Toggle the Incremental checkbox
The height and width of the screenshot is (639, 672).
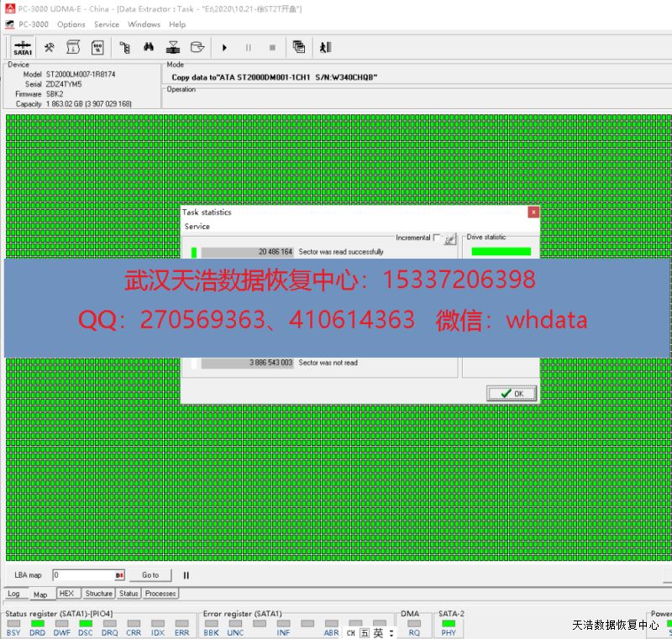(437, 238)
